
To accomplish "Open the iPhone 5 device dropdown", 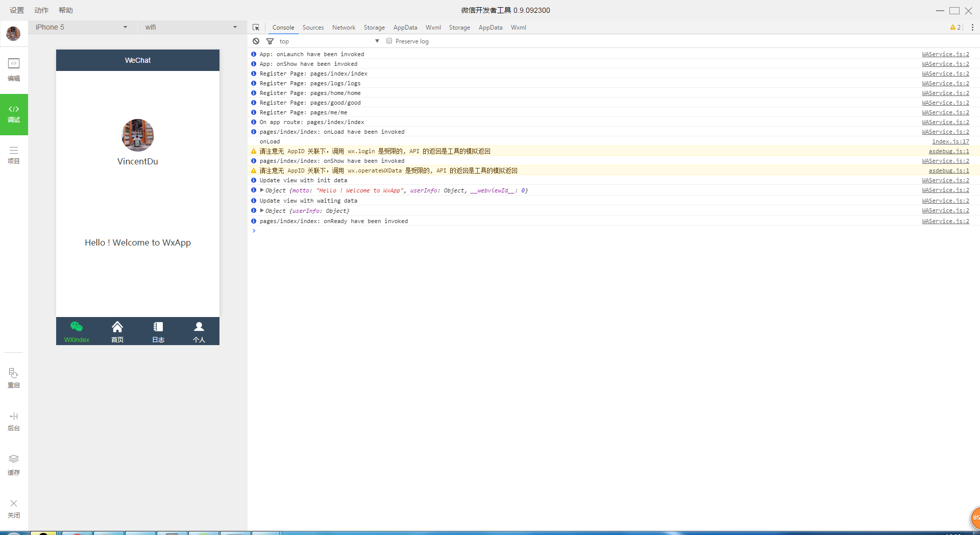I will (x=82, y=27).
